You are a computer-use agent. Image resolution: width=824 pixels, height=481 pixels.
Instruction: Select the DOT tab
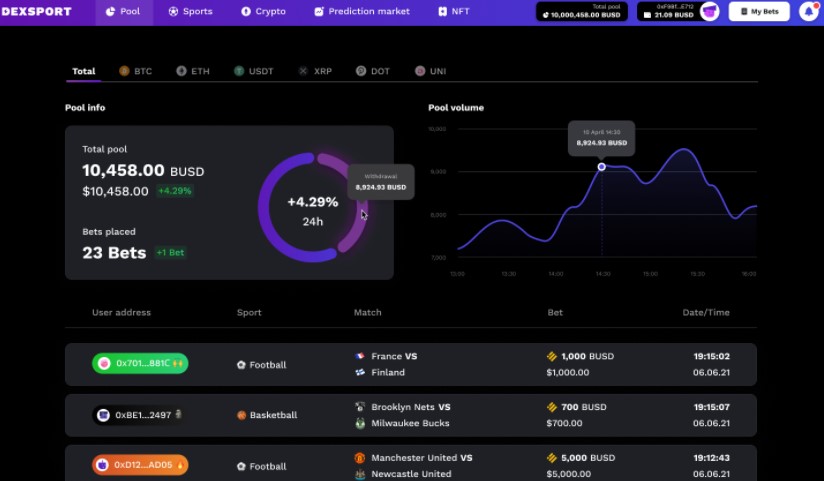(373, 71)
